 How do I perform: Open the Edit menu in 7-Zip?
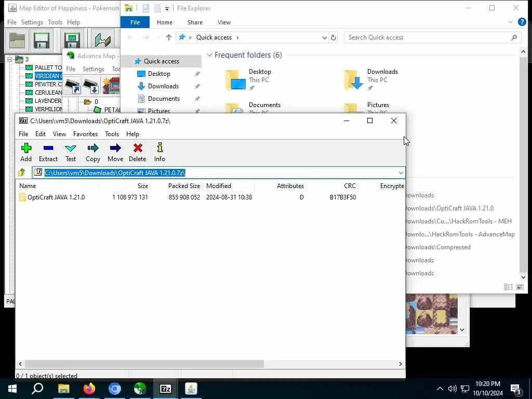pos(41,134)
